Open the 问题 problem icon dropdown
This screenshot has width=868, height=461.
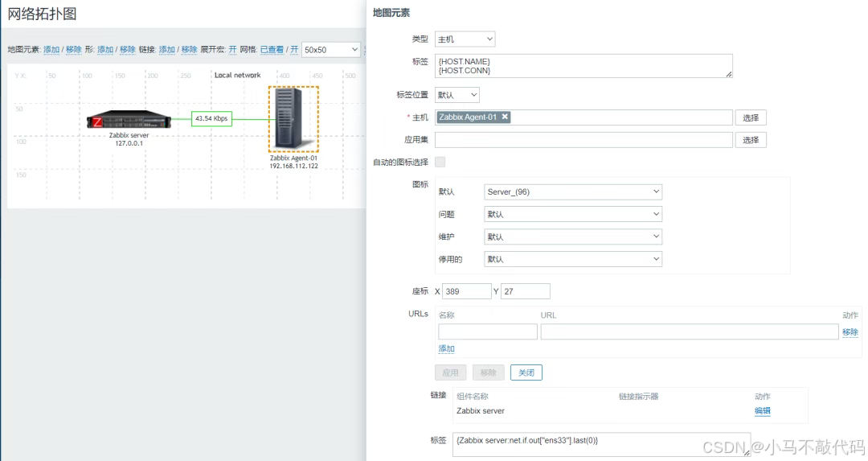pos(573,214)
